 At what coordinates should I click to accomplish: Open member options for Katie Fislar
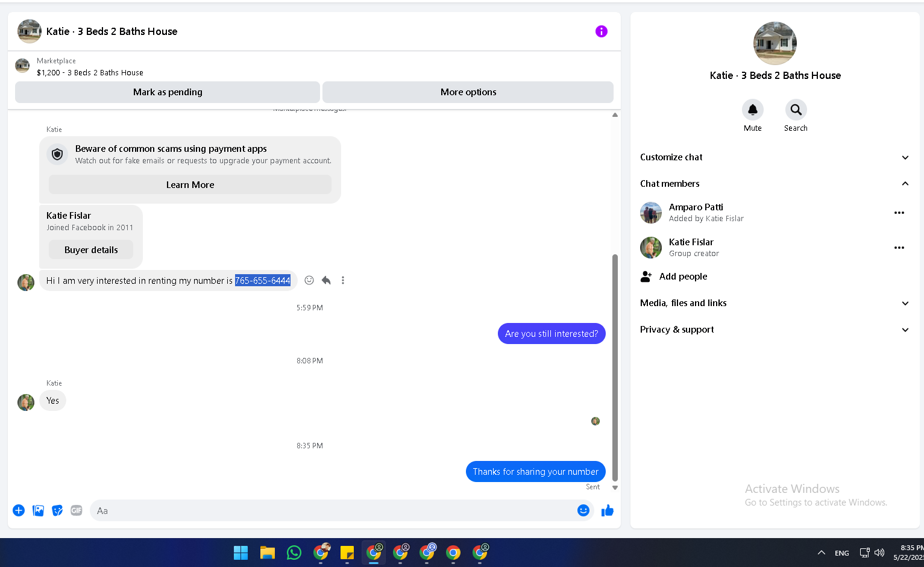(x=899, y=248)
